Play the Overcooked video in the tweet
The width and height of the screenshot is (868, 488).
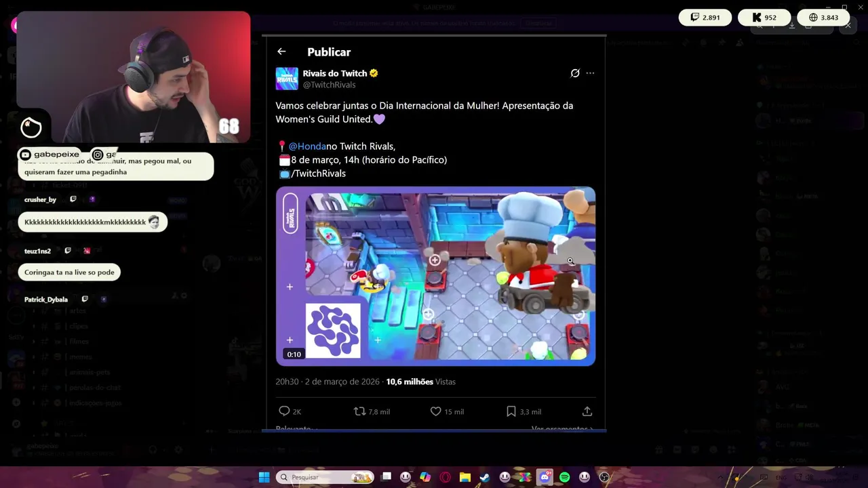coord(435,277)
